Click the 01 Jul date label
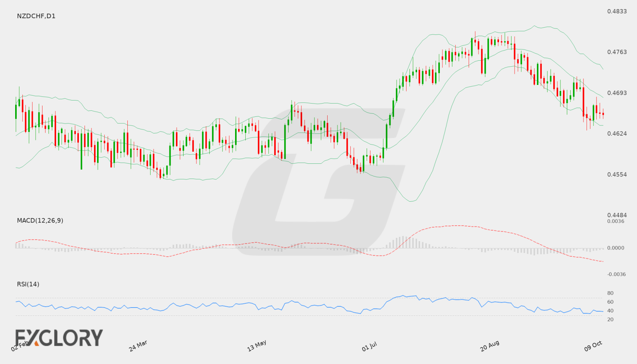 pos(369,346)
